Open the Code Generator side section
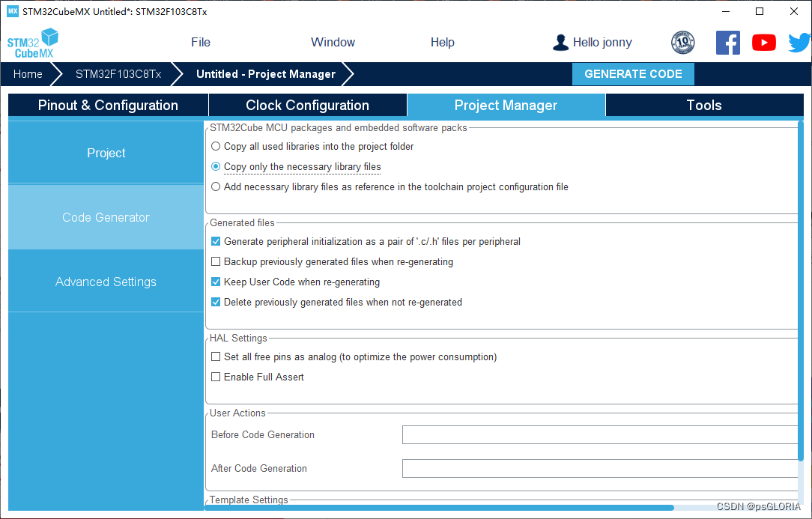Image resolution: width=812 pixels, height=519 pixels. [x=106, y=217]
